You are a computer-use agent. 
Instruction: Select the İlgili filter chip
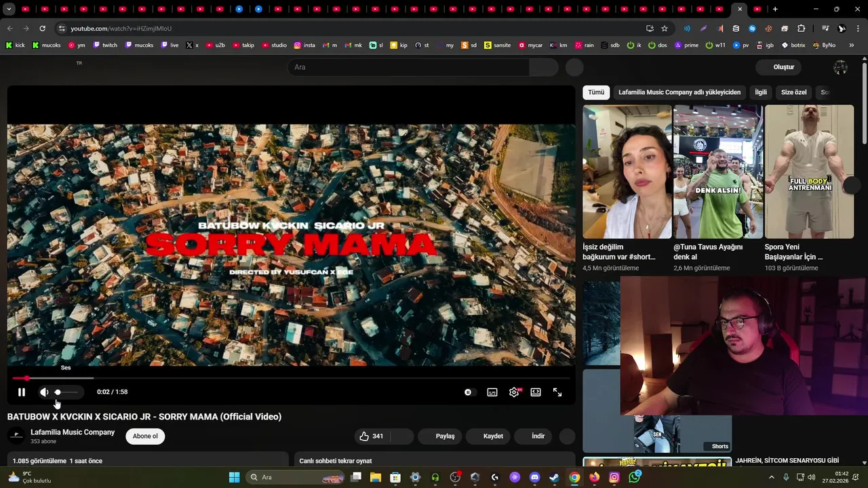pyautogui.click(x=761, y=92)
